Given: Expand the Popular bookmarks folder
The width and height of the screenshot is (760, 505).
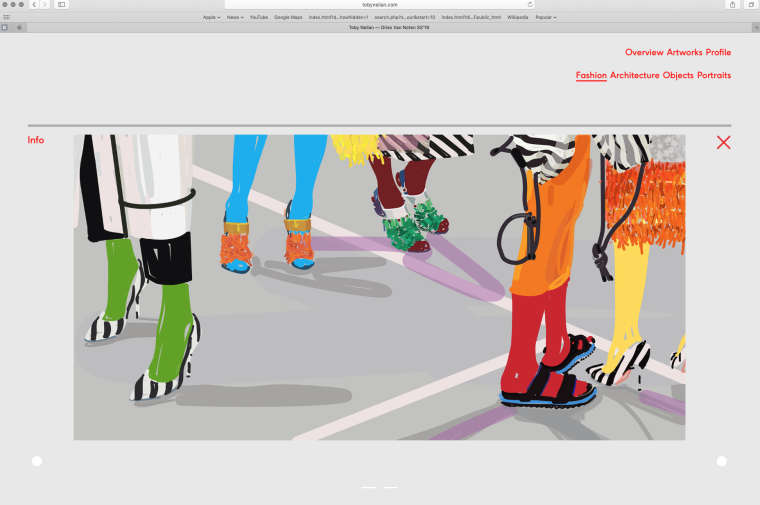Looking at the screenshot, I should point(546,17).
